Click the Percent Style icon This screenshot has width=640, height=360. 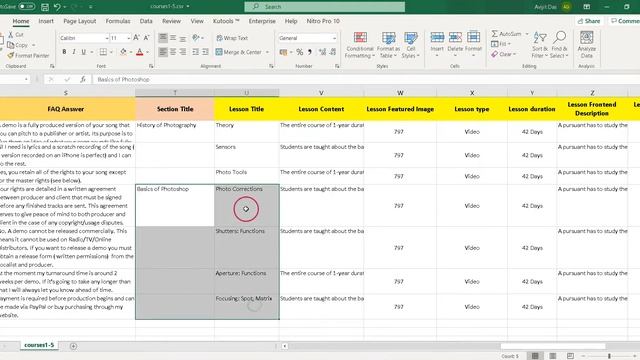[300, 52]
